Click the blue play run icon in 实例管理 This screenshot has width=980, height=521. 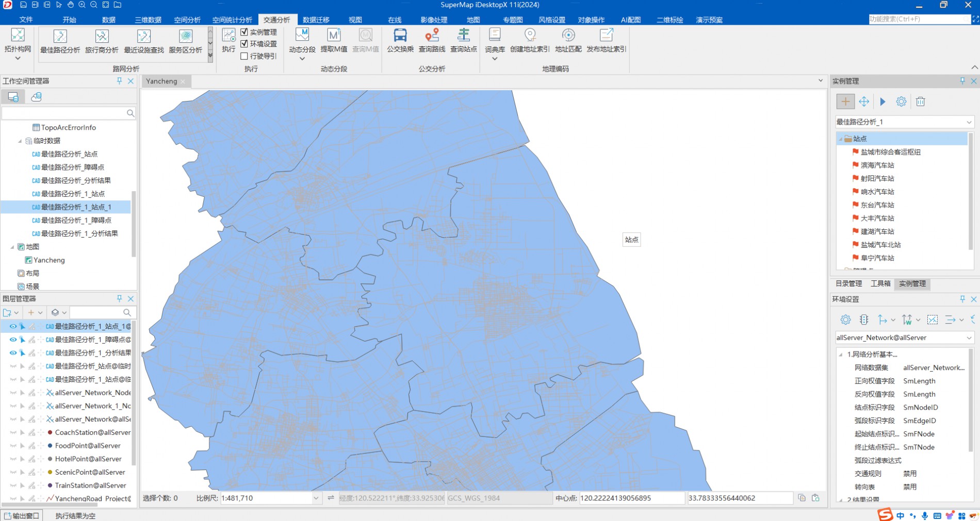pos(883,102)
